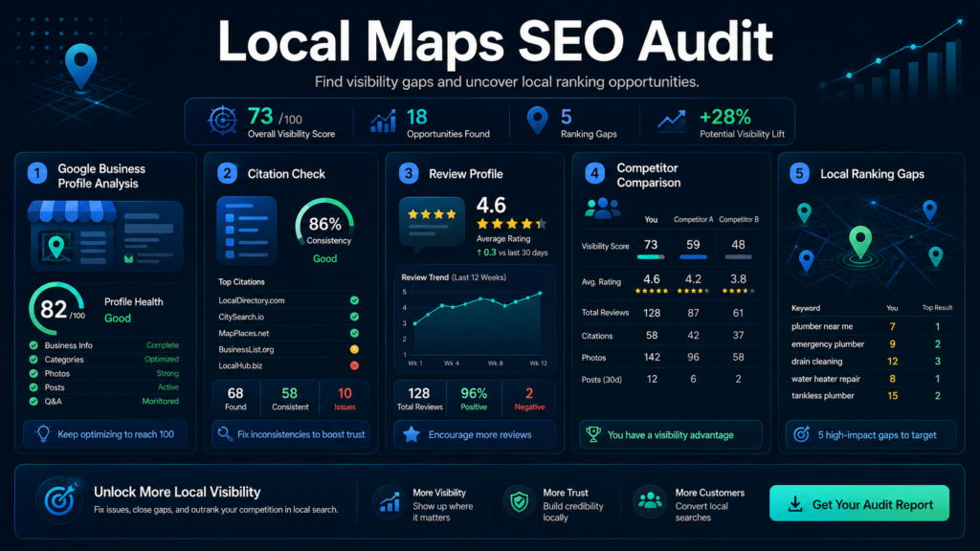This screenshot has height=551, width=980.
Task: Click the star speech bubble icon in Review Profile
Action: (x=432, y=224)
